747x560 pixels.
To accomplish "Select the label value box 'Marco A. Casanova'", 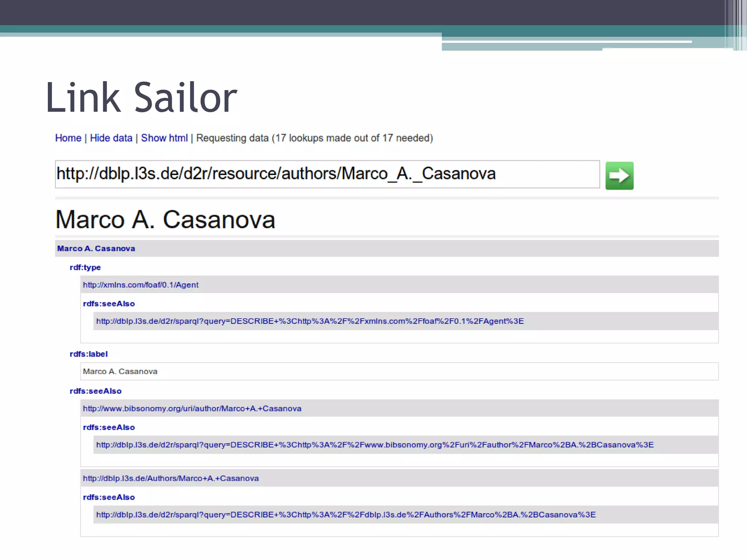I will (399, 372).
